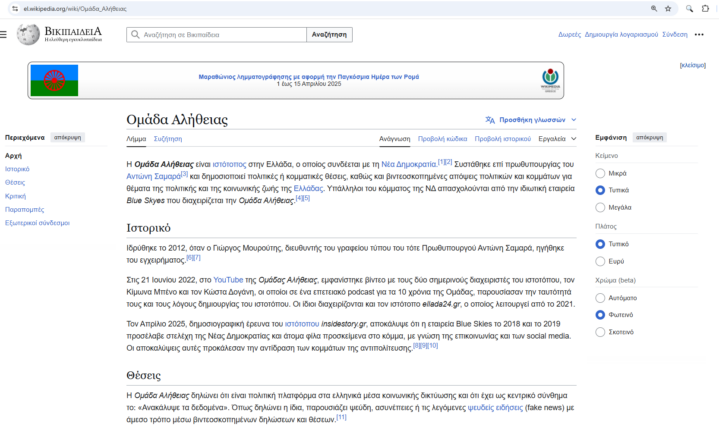Screen dimensions: 719x430
Task: Jump to Εξωτερικοί σύνδεσμοι in contents
Action: click(37, 223)
